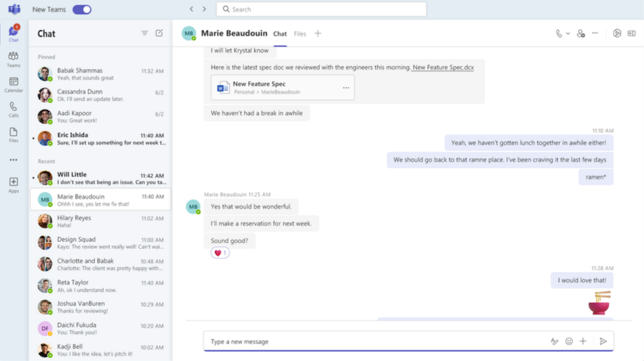The height and width of the screenshot is (361, 644).
Task: Open the conversation with Eric Ishida
Action: click(101, 138)
